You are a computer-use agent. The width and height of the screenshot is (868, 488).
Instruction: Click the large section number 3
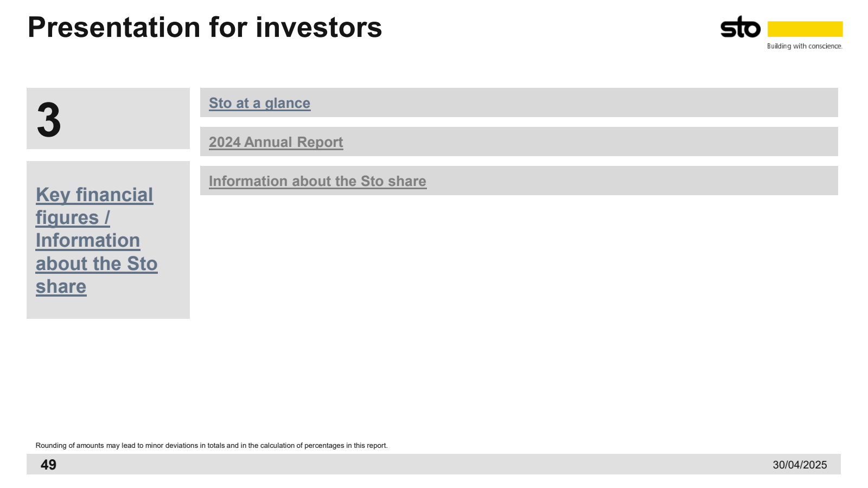click(49, 120)
